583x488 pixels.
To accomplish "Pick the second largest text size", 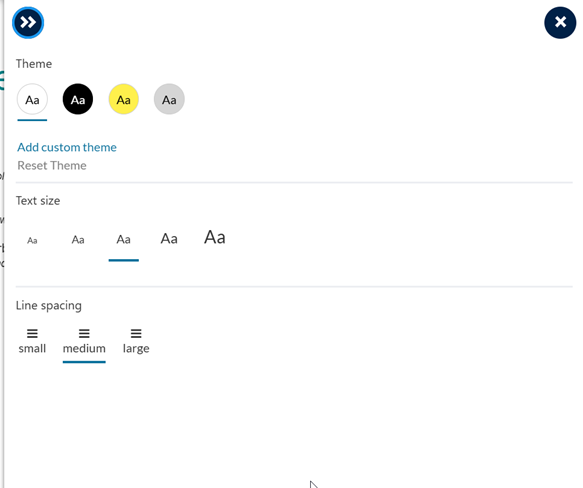I will (169, 239).
